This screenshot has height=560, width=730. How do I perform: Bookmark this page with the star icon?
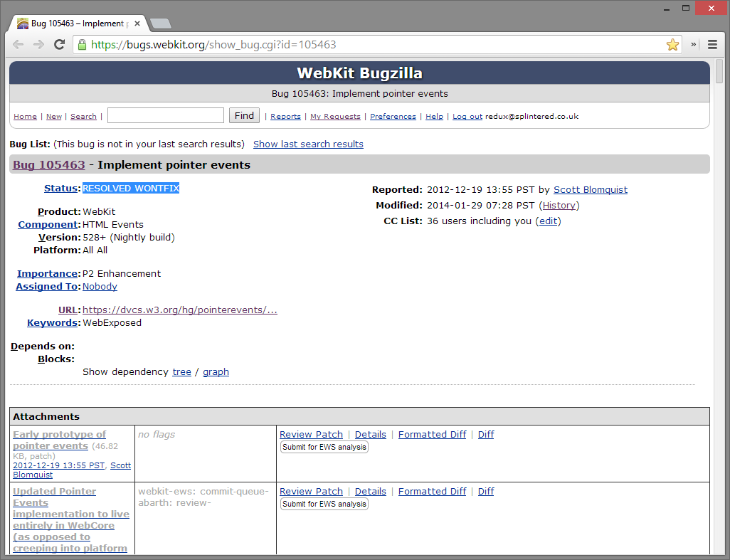coord(672,45)
